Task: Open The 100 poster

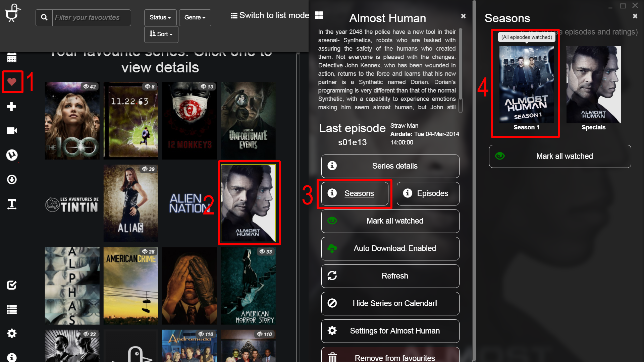Action: (x=72, y=121)
